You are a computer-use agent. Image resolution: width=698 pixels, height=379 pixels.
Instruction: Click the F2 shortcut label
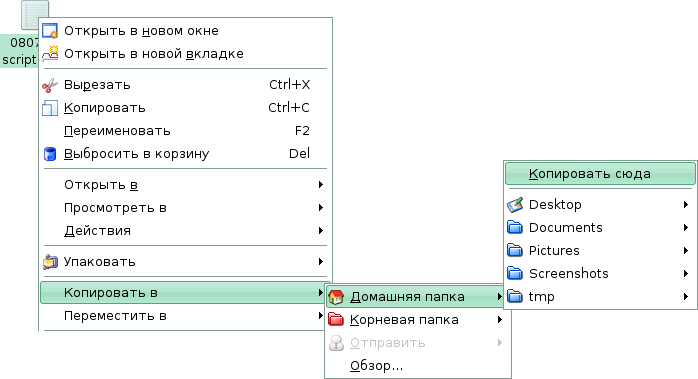(x=302, y=131)
